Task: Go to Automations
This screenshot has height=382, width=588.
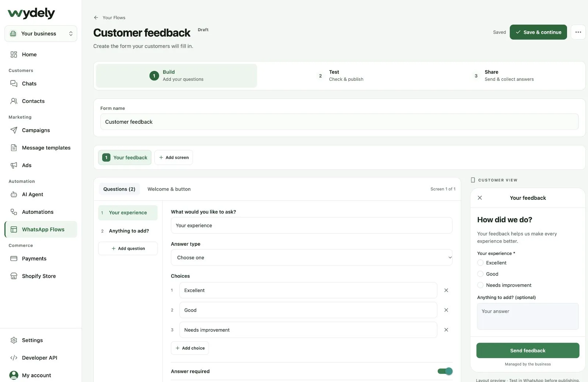Action: click(41, 212)
